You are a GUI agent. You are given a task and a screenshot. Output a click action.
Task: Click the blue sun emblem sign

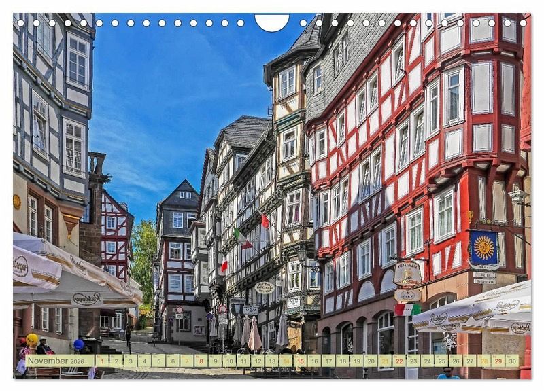[483, 247]
